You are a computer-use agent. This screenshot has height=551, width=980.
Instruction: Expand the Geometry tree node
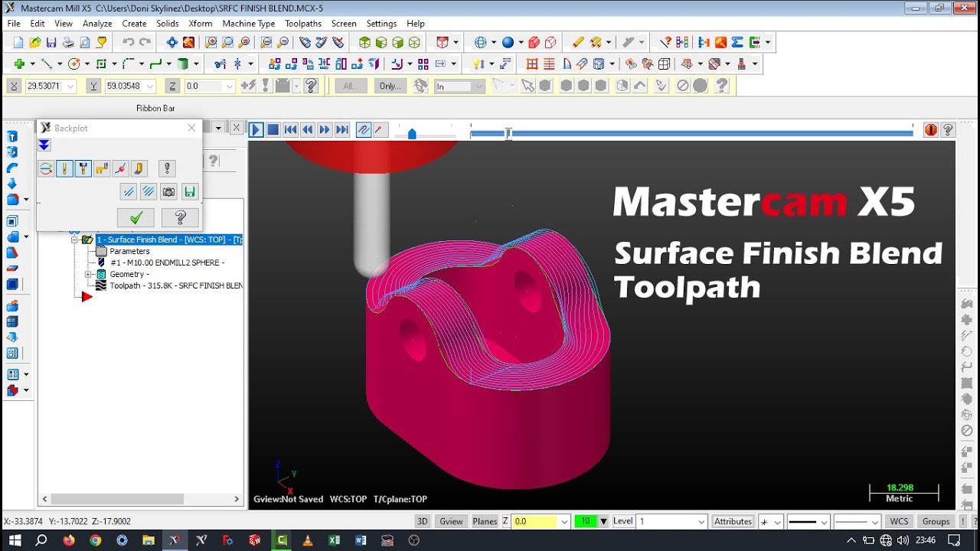[x=88, y=274]
